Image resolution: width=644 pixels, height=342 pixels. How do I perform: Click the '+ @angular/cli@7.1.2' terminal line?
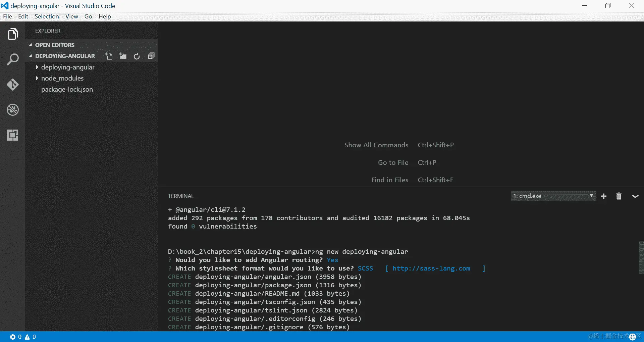[207, 210]
